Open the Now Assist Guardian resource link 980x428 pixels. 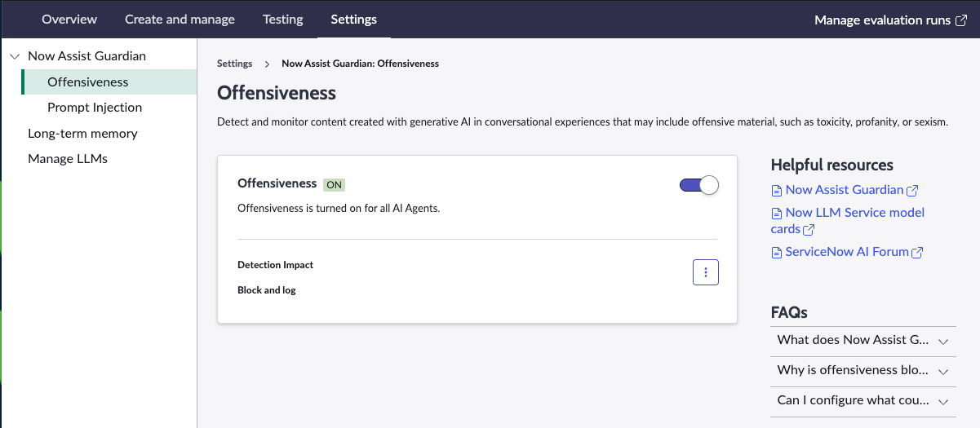[844, 190]
